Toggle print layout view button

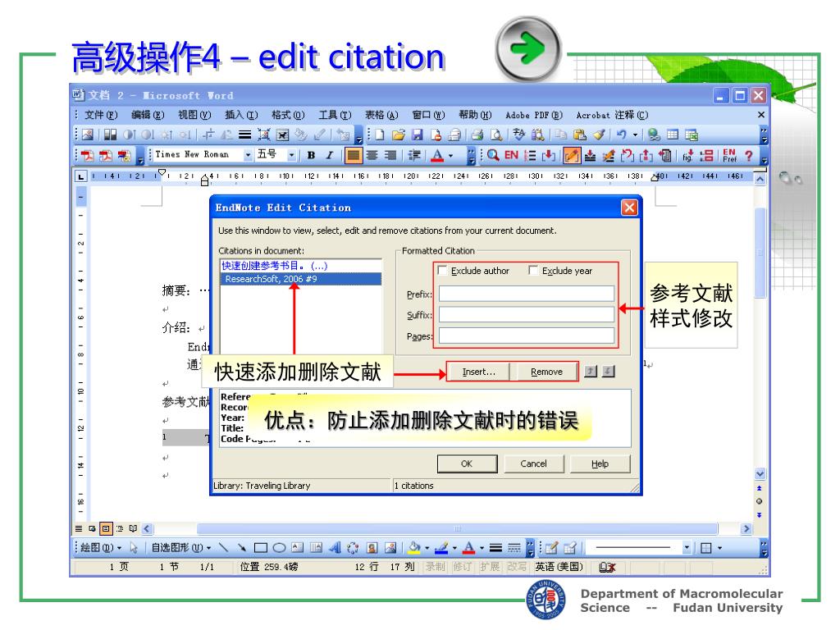106,529
